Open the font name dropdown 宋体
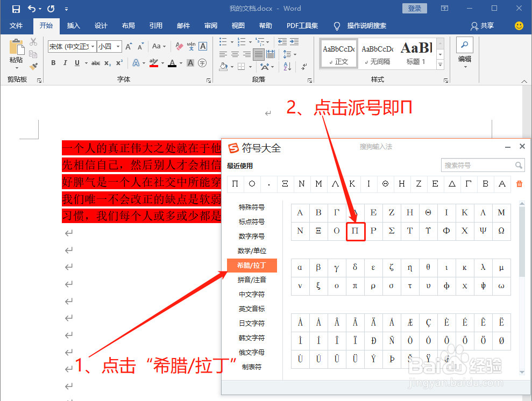This screenshot has width=532, height=401. [x=93, y=46]
